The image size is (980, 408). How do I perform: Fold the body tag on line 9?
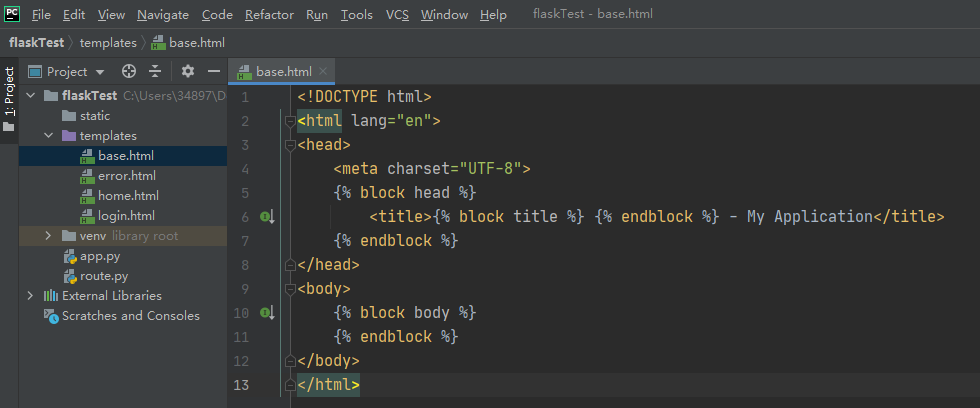(290, 289)
